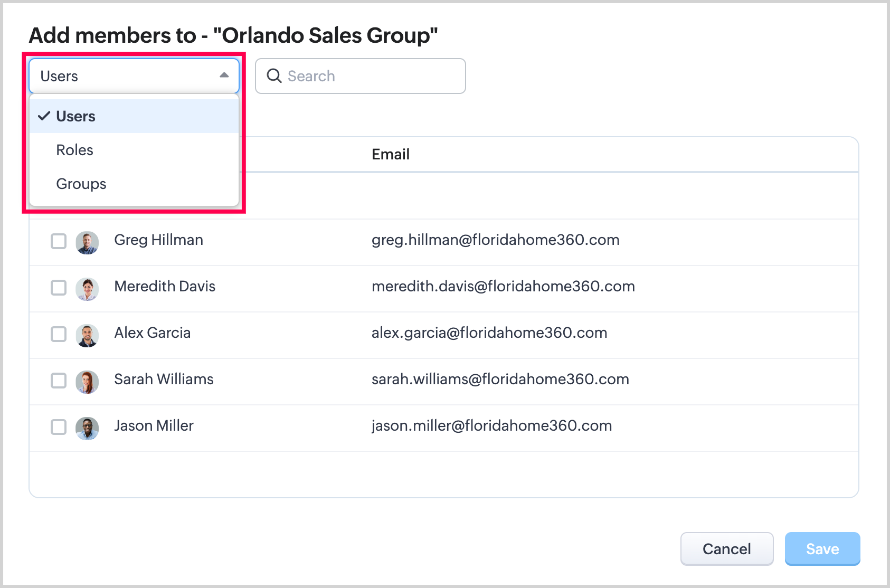Click Sarah Williams's profile photo
The width and height of the screenshot is (890, 588).
coord(87,382)
